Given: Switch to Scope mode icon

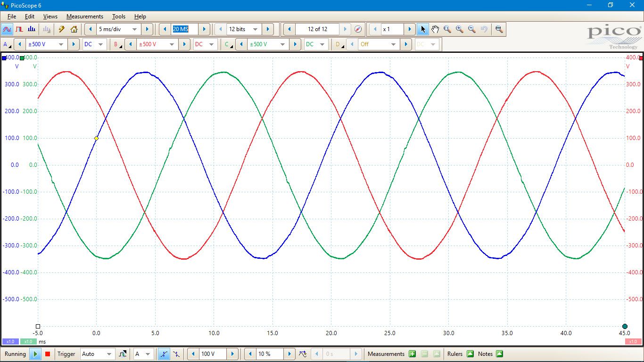Looking at the screenshot, I should (x=7, y=29).
